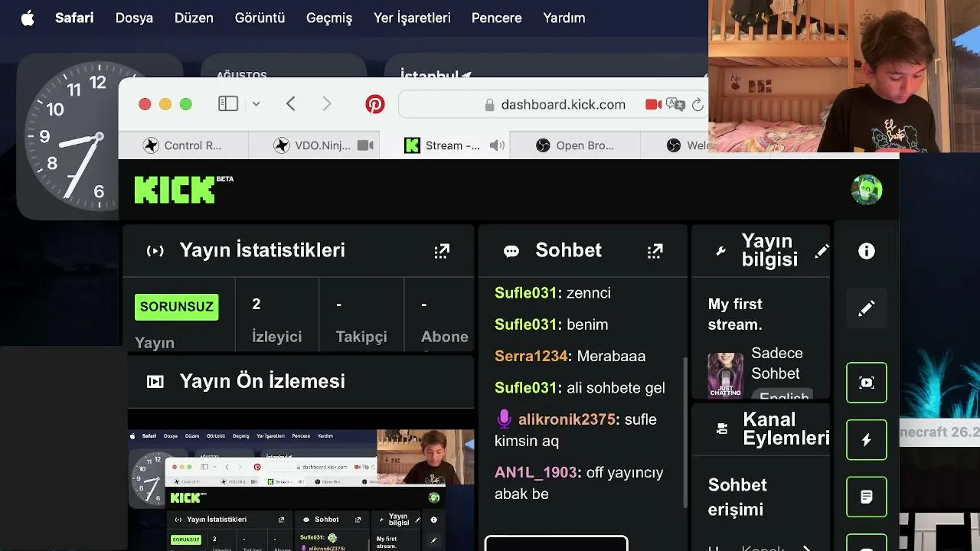The image size is (980, 551).
Task: Click the 'zennci' message from Sufle031
Action: click(x=589, y=293)
